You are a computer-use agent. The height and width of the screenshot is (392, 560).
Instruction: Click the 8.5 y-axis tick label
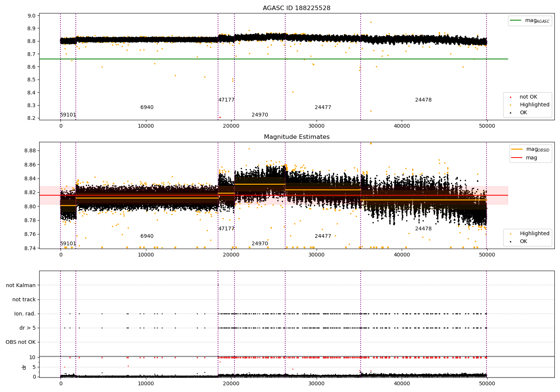[32, 80]
